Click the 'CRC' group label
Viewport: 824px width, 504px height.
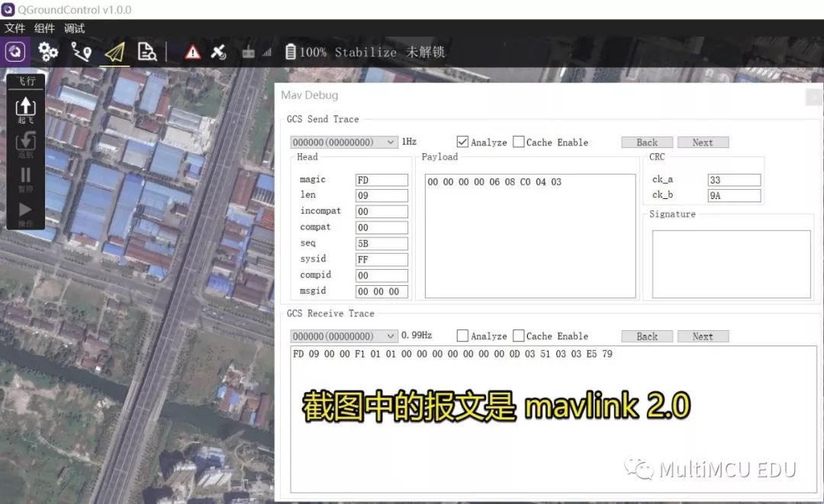pyautogui.click(x=657, y=157)
